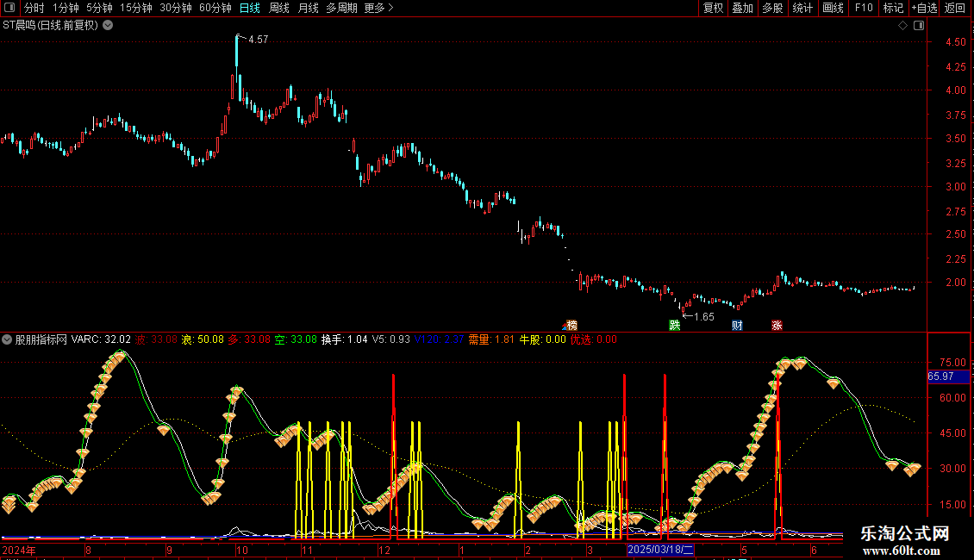Image resolution: width=974 pixels, height=560 pixels.
Task: Open the ST晨鸣 chart title dropdown arrow
Action: [x=108, y=26]
